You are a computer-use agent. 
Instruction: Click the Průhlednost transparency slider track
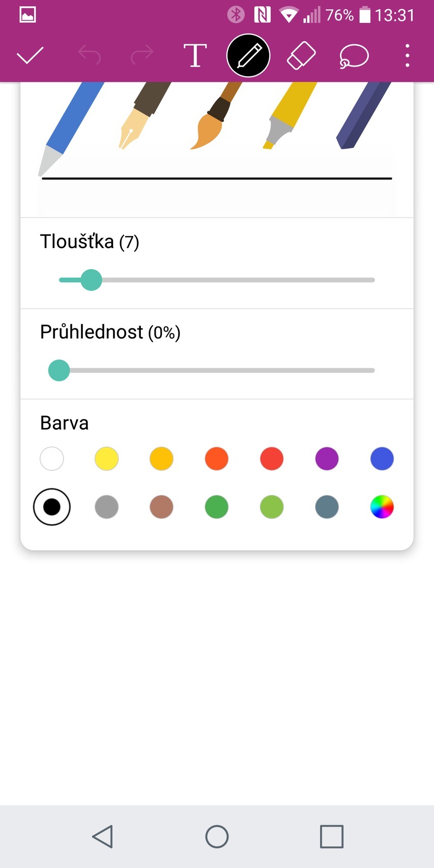(x=229, y=371)
